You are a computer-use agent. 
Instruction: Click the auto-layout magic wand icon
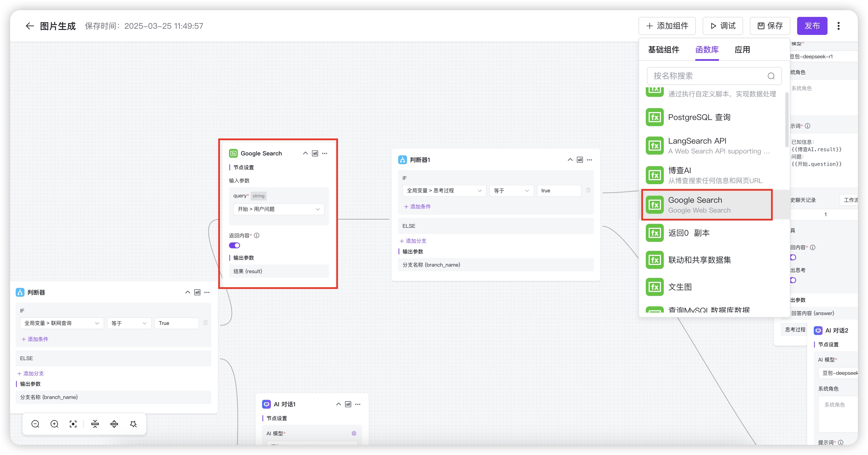(133, 424)
